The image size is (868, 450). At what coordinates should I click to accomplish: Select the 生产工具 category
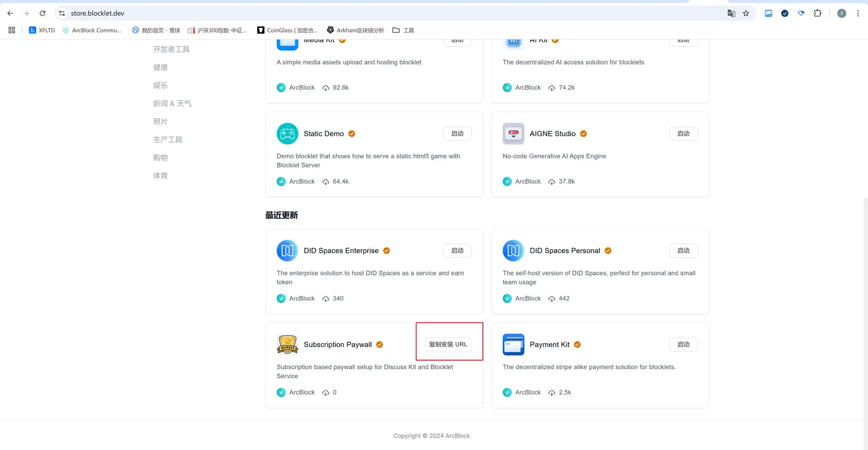pyautogui.click(x=168, y=140)
